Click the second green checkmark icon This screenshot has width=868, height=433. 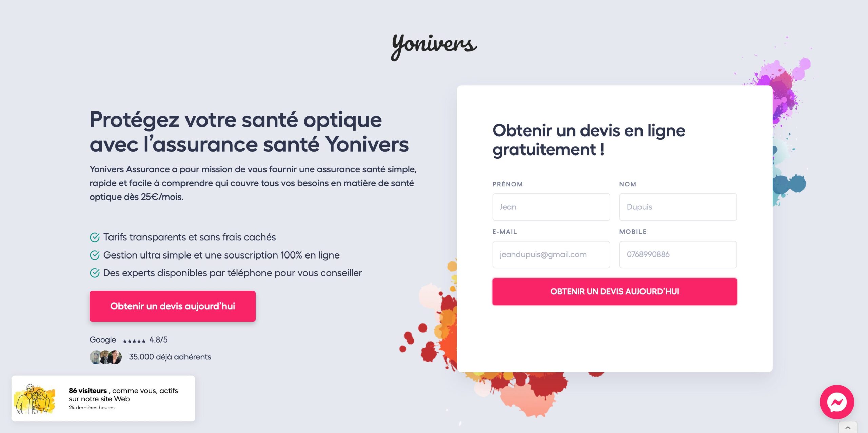click(95, 254)
